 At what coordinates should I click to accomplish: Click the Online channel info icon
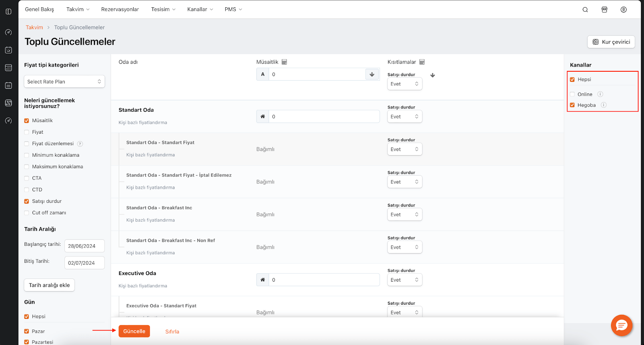[600, 94]
